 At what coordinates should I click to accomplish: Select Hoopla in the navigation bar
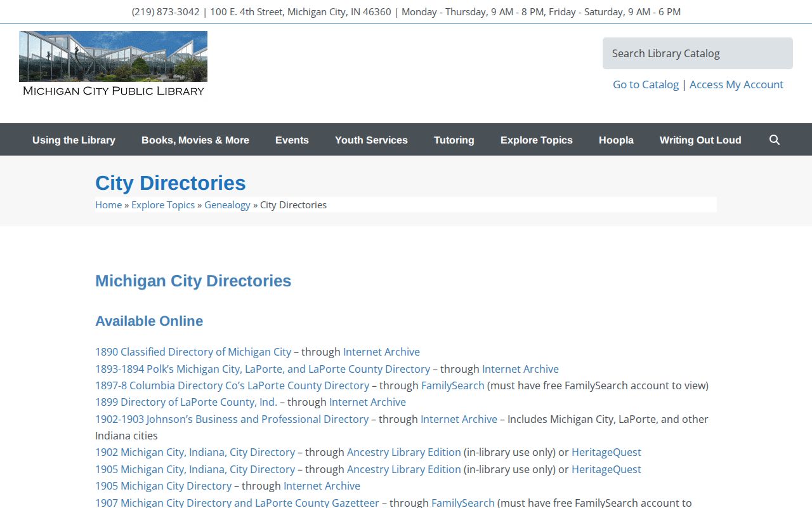616,140
